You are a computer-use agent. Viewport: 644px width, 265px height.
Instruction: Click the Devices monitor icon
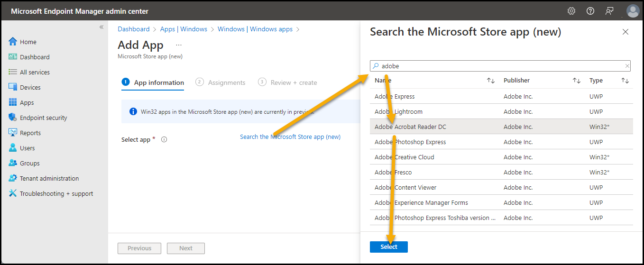coord(13,87)
